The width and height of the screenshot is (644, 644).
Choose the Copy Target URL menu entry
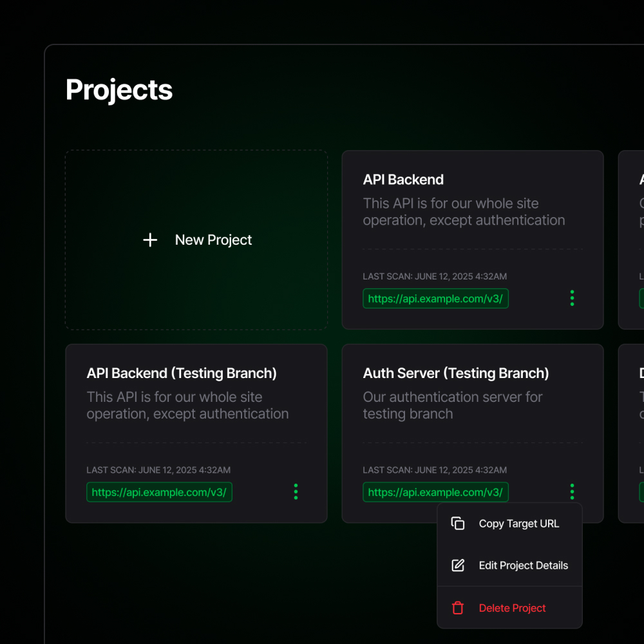coord(509,524)
